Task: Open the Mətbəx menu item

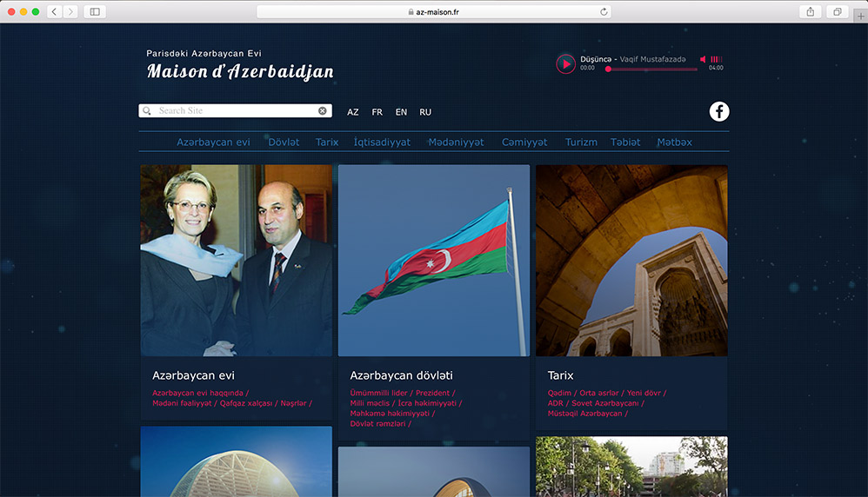Action: point(674,142)
